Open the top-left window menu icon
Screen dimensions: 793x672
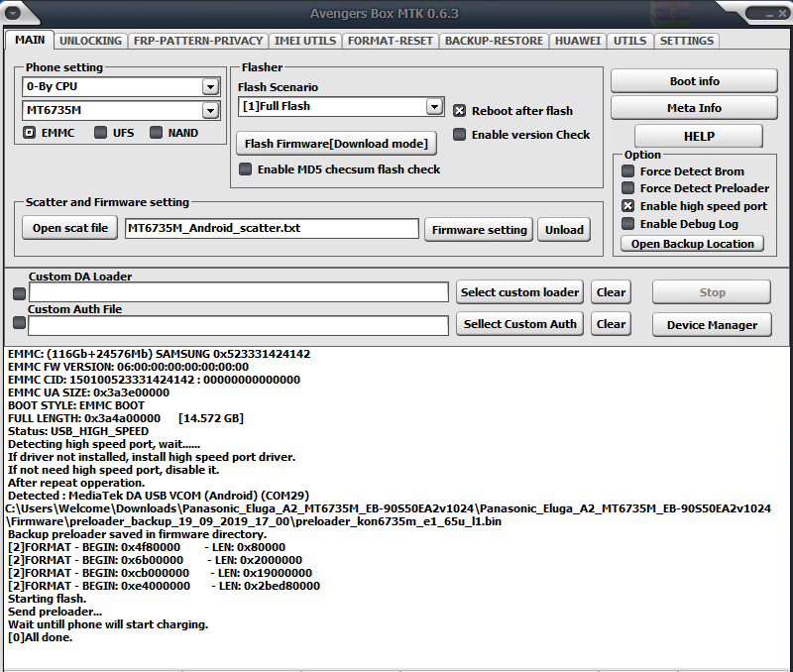coord(12,13)
